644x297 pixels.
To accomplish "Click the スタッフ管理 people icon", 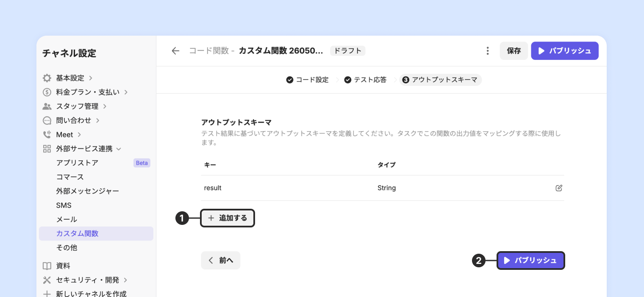I will (x=47, y=106).
